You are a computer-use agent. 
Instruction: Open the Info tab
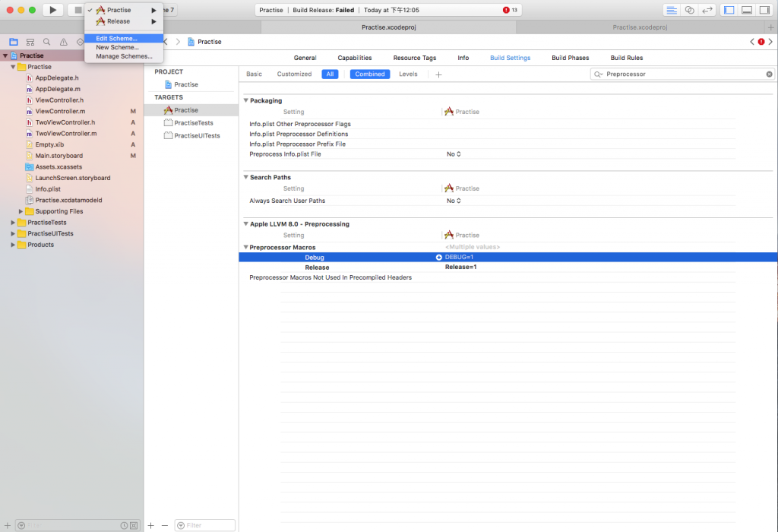coord(463,58)
